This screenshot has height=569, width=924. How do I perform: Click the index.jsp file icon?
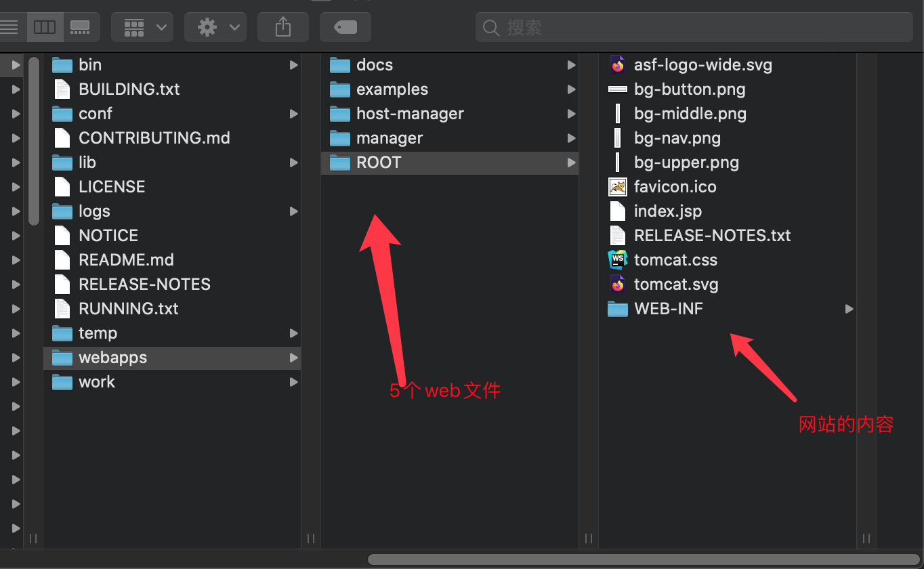coord(617,211)
